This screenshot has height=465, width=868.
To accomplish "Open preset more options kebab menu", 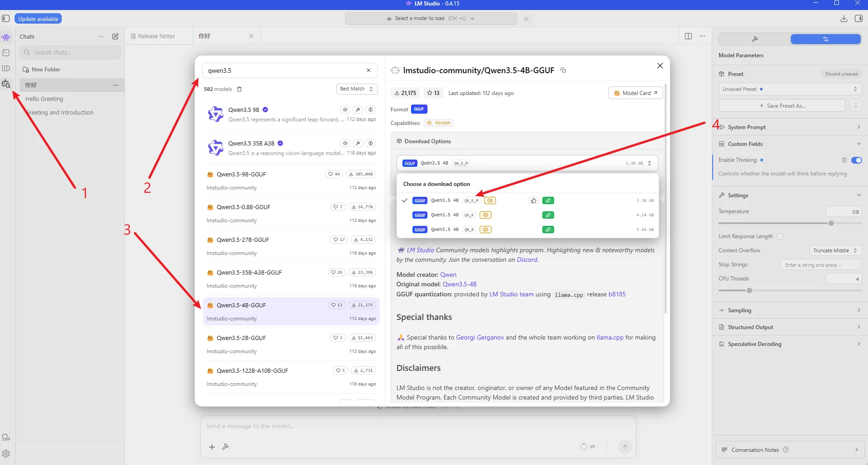I will coord(856,105).
